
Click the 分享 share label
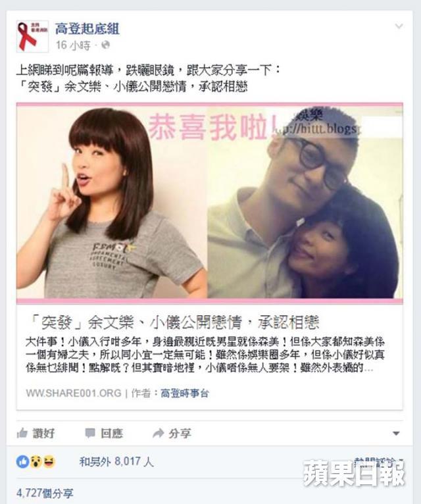click(180, 434)
